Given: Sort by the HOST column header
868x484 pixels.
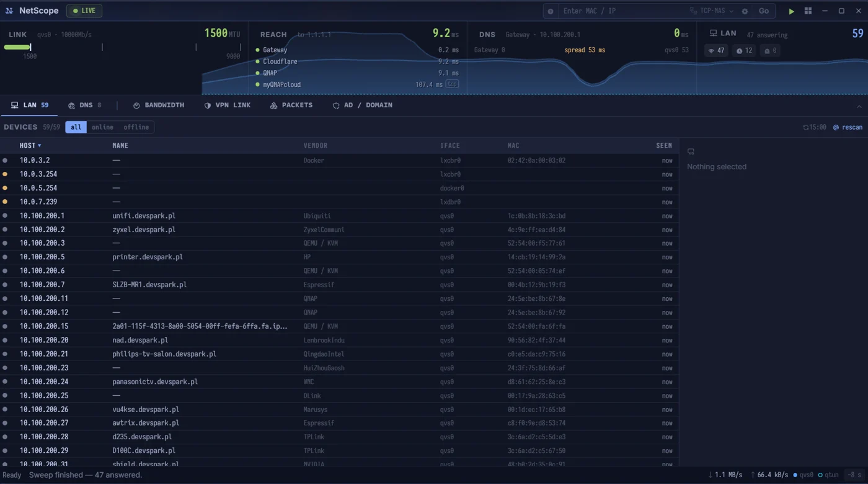Looking at the screenshot, I should pos(30,146).
